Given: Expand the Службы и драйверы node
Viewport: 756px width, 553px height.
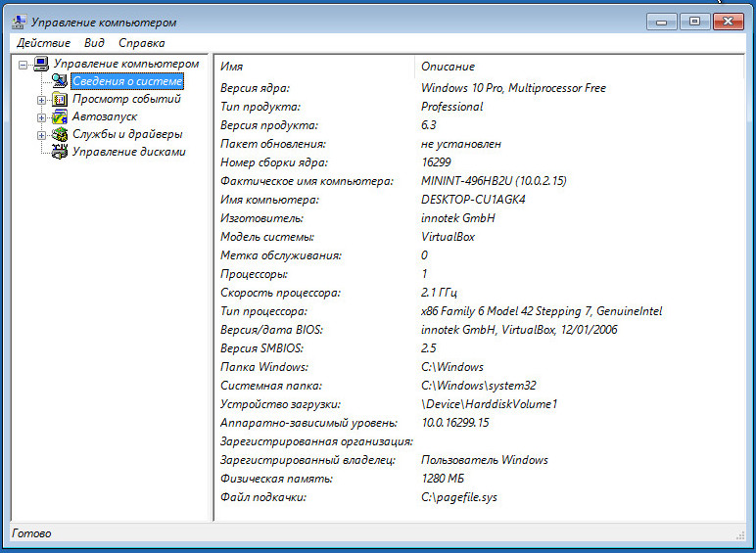Looking at the screenshot, I should click(x=41, y=135).
